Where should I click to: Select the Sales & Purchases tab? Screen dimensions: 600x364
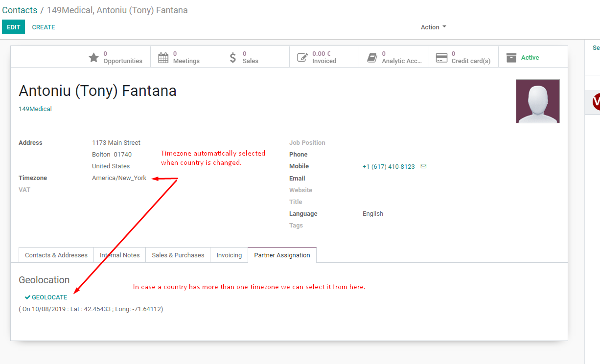[x=178, y=255]
